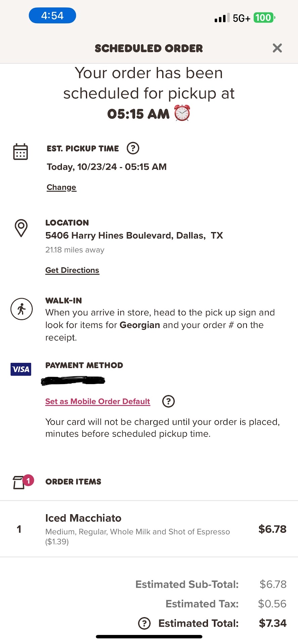Tap the alarm clock emoji

click(x=182, y=113)
